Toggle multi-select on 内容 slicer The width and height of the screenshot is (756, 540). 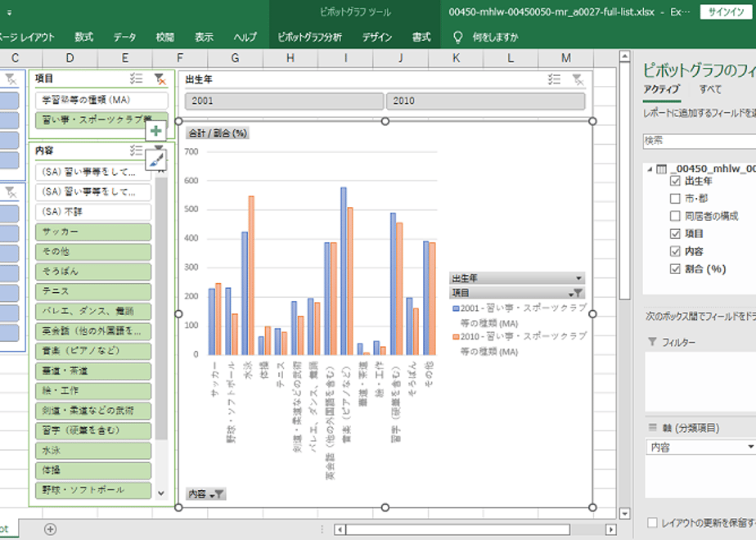pos(137,151)
